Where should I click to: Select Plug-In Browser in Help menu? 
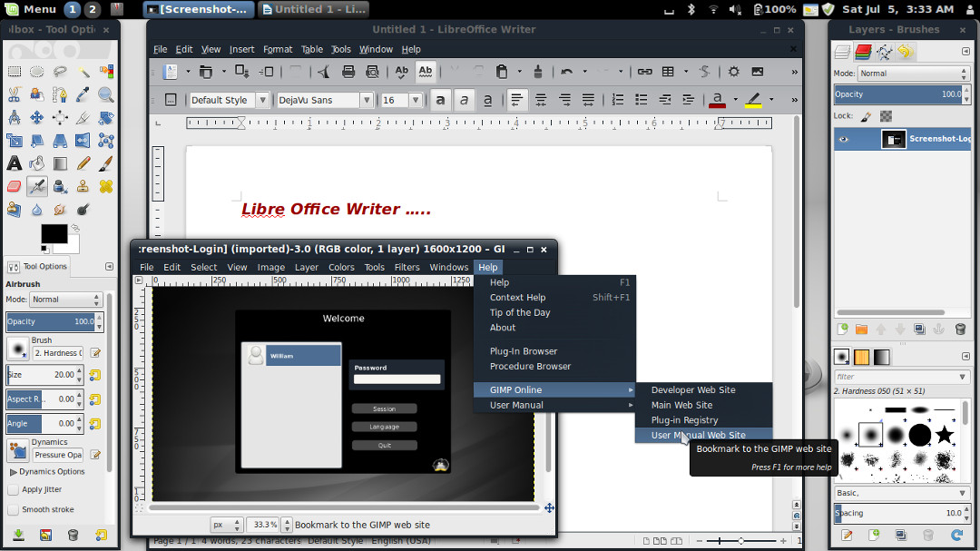(x=554, y=351)
